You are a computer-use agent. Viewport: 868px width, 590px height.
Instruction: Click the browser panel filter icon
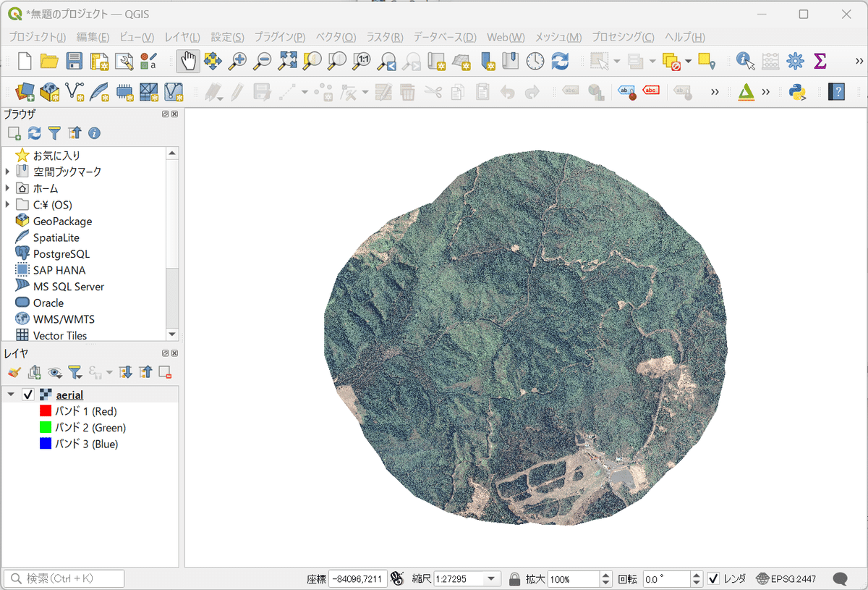[54, 133]
